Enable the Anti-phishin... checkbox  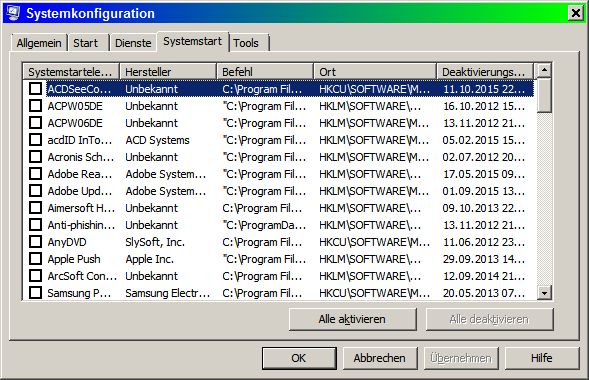click(x=36, y=225)
